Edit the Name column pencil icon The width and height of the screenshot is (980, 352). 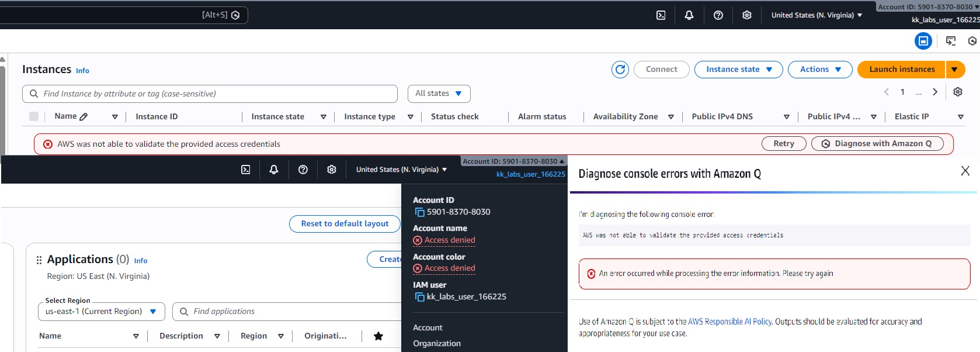tap(84, 117)
